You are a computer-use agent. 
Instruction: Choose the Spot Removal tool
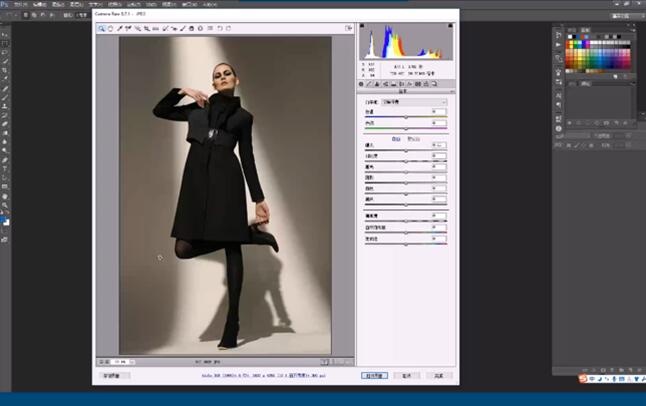tap(164, 28)
